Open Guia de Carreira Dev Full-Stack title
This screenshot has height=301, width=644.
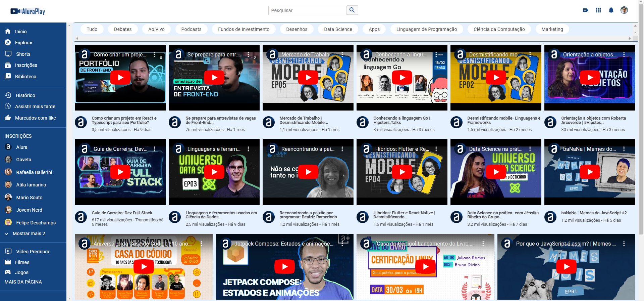click(122, 213)
